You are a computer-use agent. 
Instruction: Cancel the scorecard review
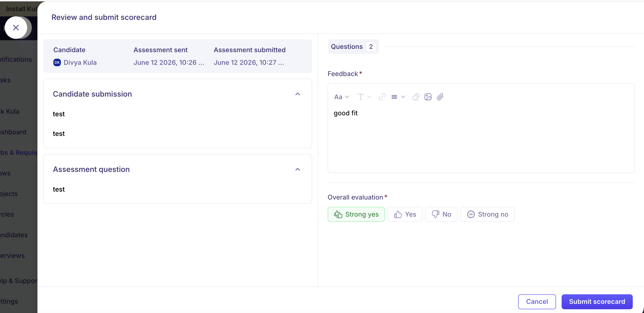coord(537,302)
